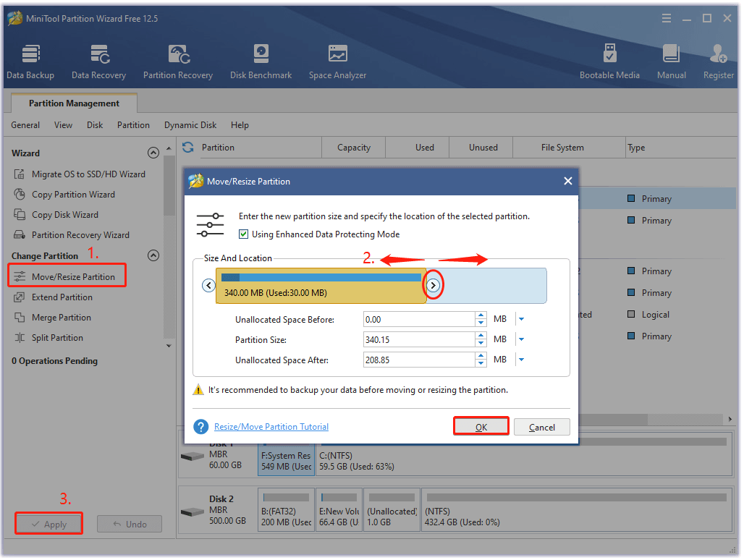744x560 pixels.
Task: Click the Register icon
Action: tap(717, 60)
